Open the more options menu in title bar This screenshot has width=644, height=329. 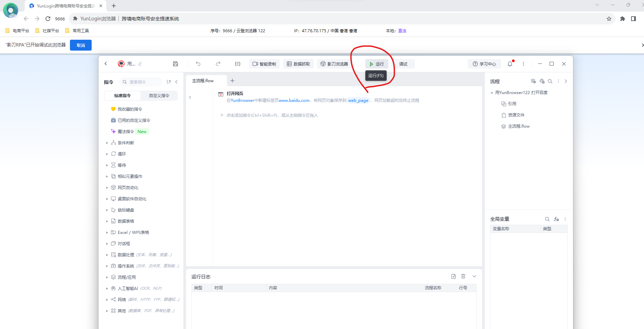(523, 64)
